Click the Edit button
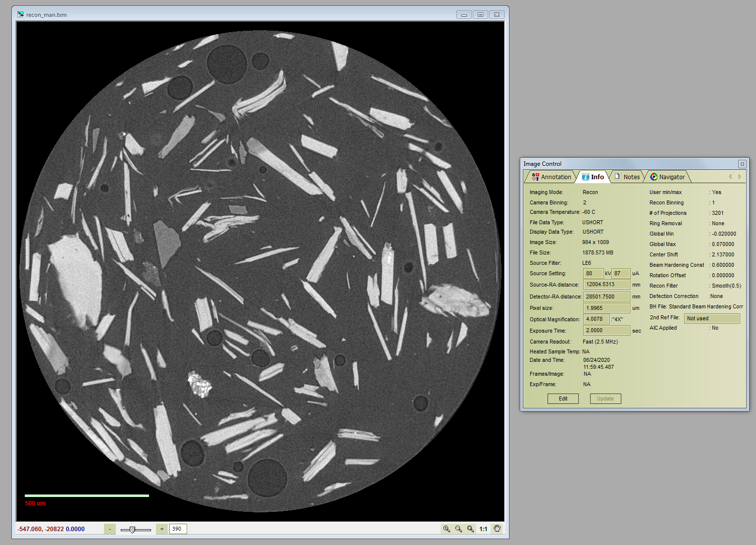Image resolution: width=756 pixels, height=545 pixels. coord(563,398)
